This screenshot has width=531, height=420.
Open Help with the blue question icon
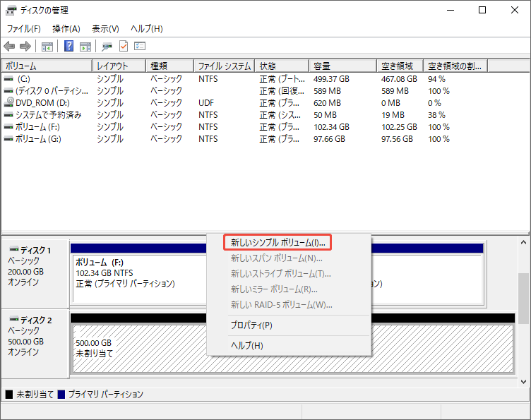coord(68,46)
